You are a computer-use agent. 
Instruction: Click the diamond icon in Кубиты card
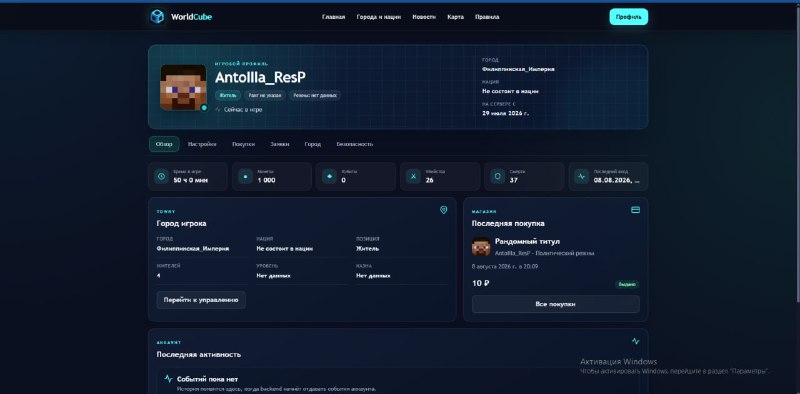[329, 177]
